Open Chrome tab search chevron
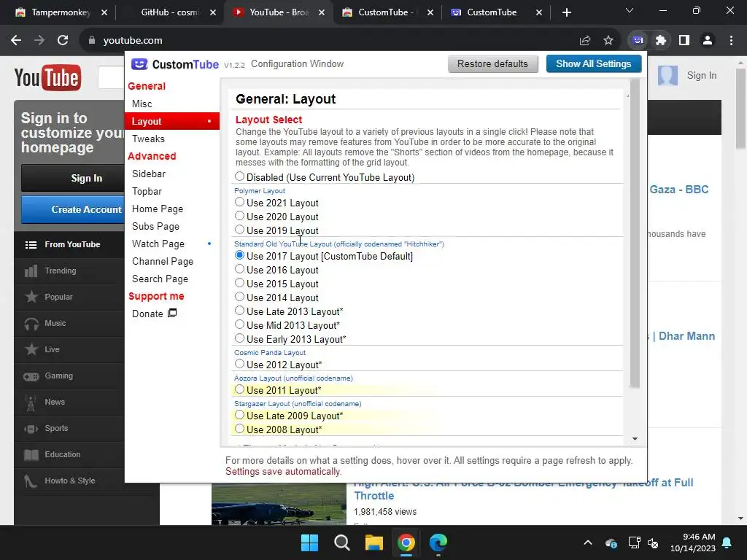The image size is (747, 560). [x=630, y=10]
